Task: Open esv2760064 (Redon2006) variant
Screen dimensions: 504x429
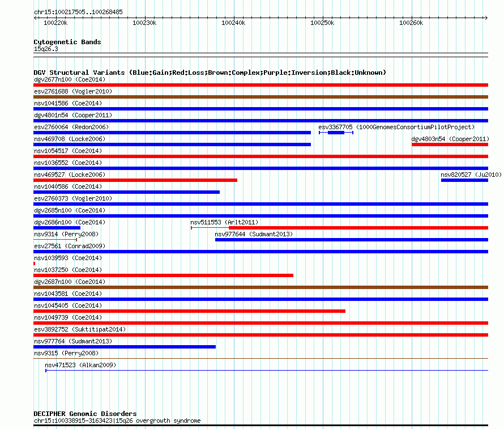Action: (71, 127)
